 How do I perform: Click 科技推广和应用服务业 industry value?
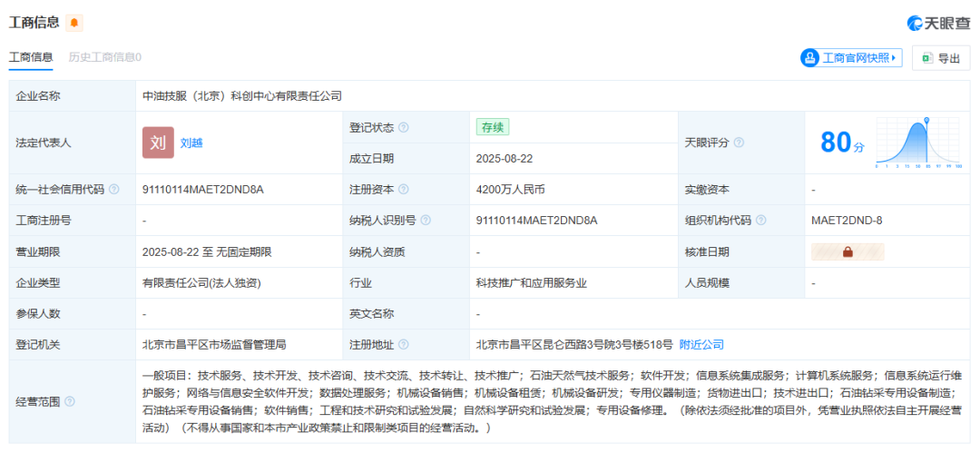click(x=531, y=283)
